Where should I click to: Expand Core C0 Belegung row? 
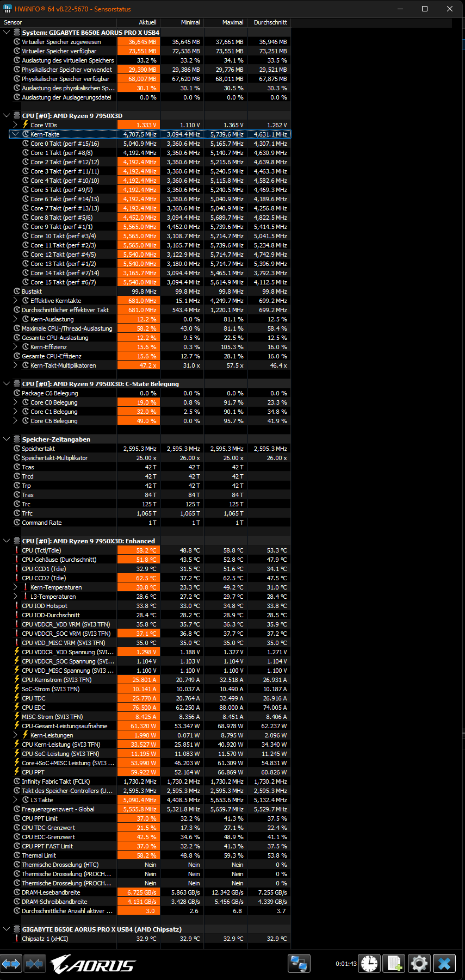point(15,402)
